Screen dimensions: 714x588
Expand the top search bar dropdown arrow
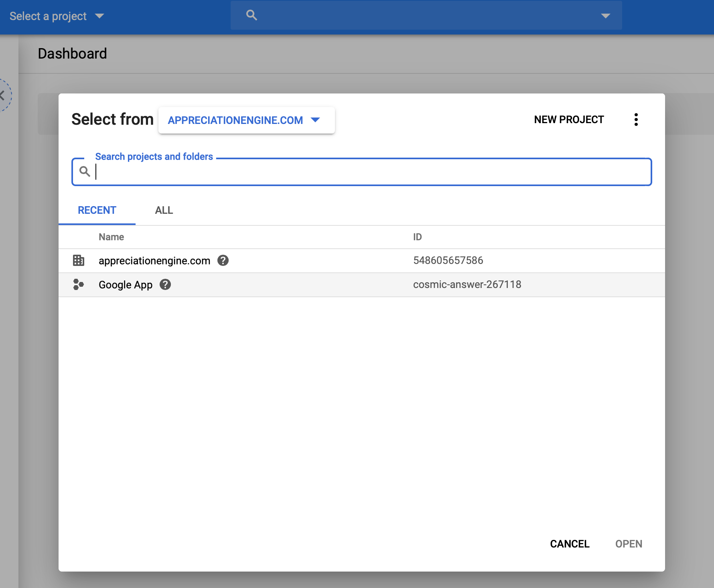(x=605, y=16)
